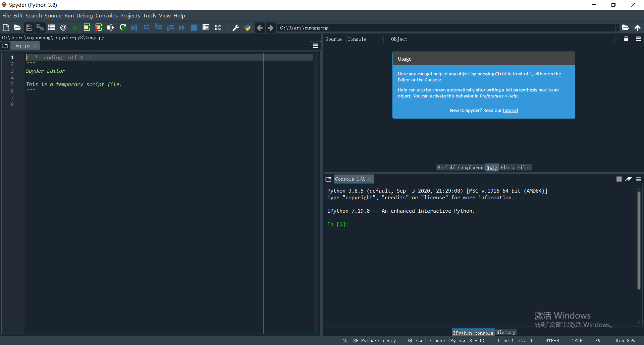Open the console browse tabs button

[329, 179]
